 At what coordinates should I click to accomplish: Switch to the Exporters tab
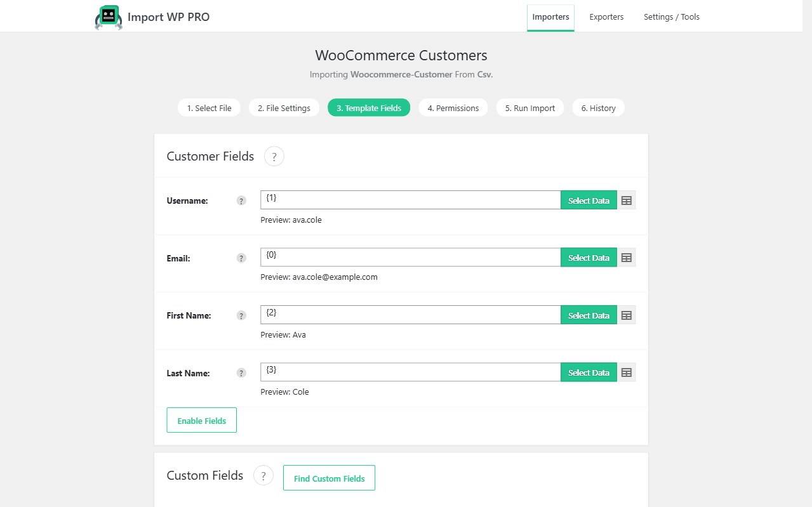pos(606,17)
